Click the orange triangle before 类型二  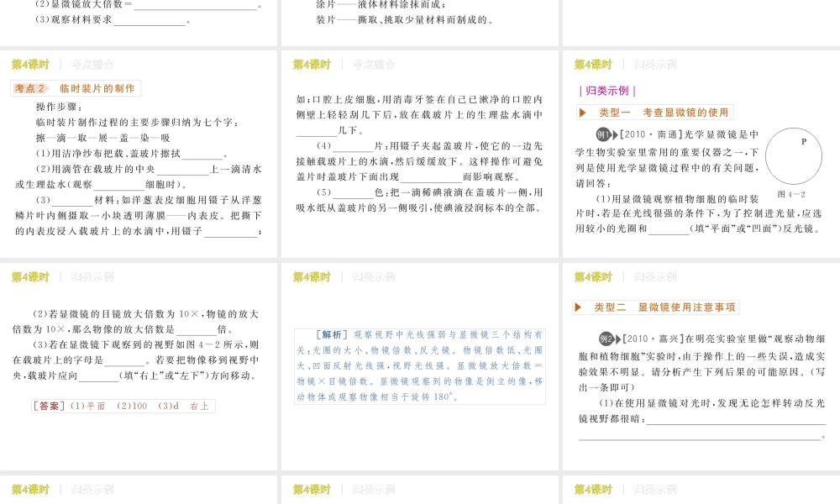point(578,307)
